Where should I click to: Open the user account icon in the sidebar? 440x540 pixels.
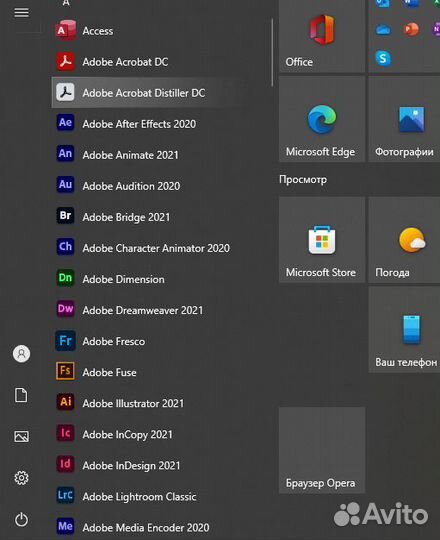coord(21,354)
